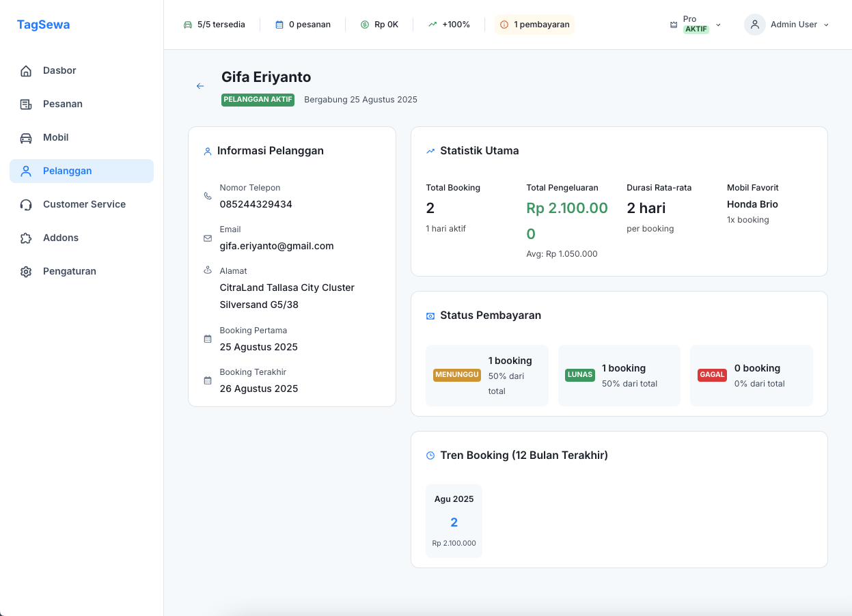Click the back arrow beside Gifa Eriyanto

coord(200,86)
